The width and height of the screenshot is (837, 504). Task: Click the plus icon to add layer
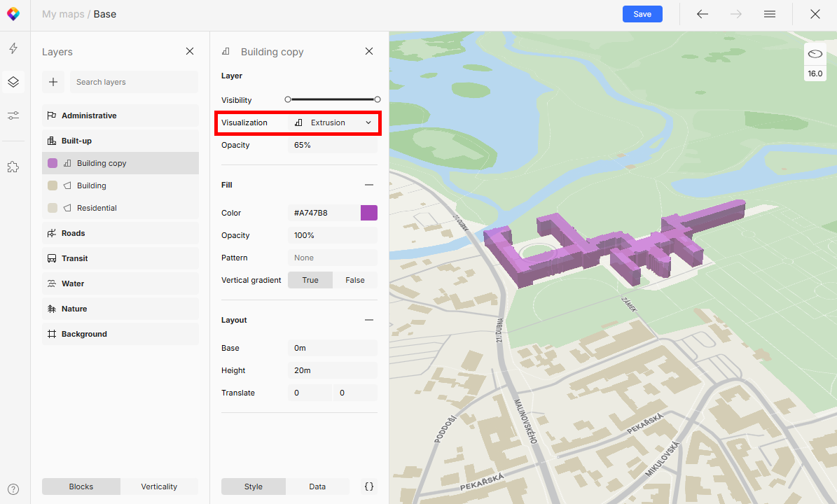[53, 82]
